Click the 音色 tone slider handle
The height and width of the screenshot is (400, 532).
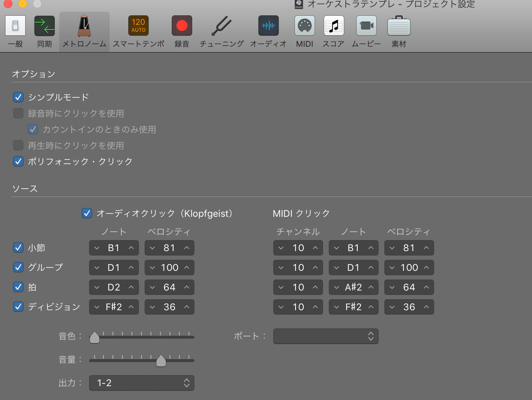[x=95, y=337]
